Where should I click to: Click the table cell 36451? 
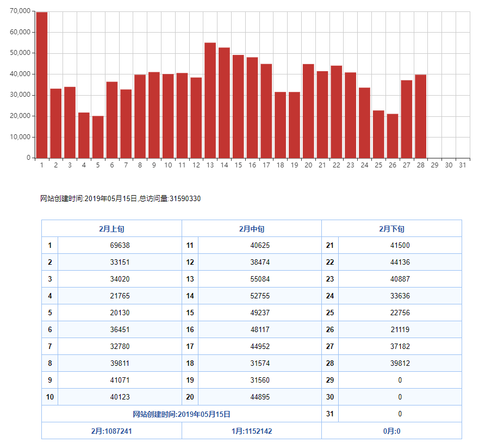[120, 329]
